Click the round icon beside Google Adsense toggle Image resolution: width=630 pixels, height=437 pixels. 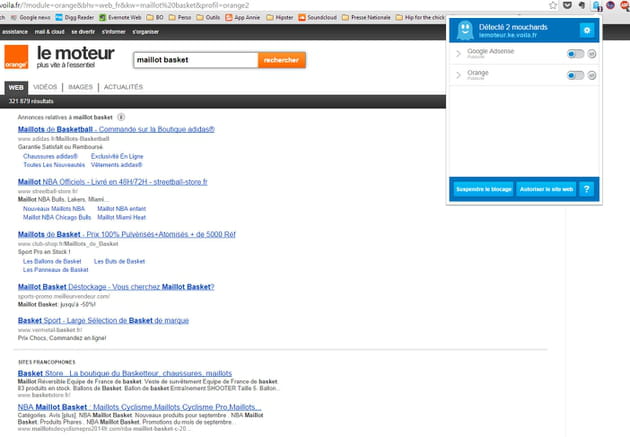[591, 54]
